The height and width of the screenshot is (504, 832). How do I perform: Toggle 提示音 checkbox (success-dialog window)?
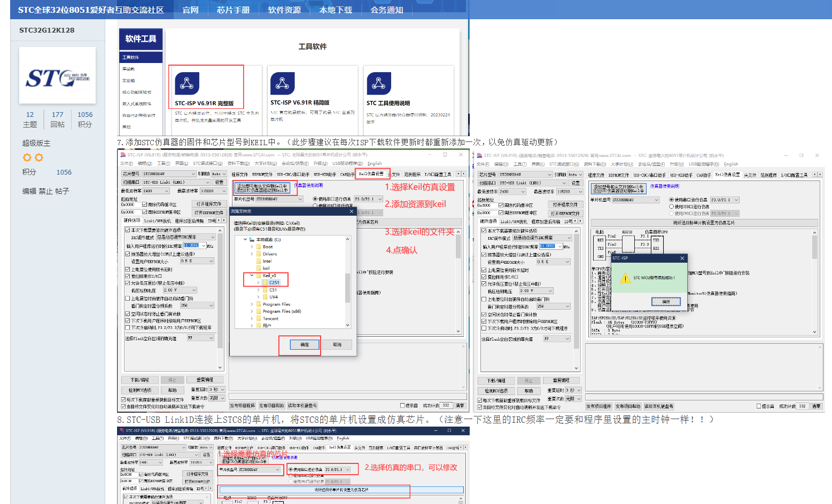pyautogui.click(x=759, y=406)
